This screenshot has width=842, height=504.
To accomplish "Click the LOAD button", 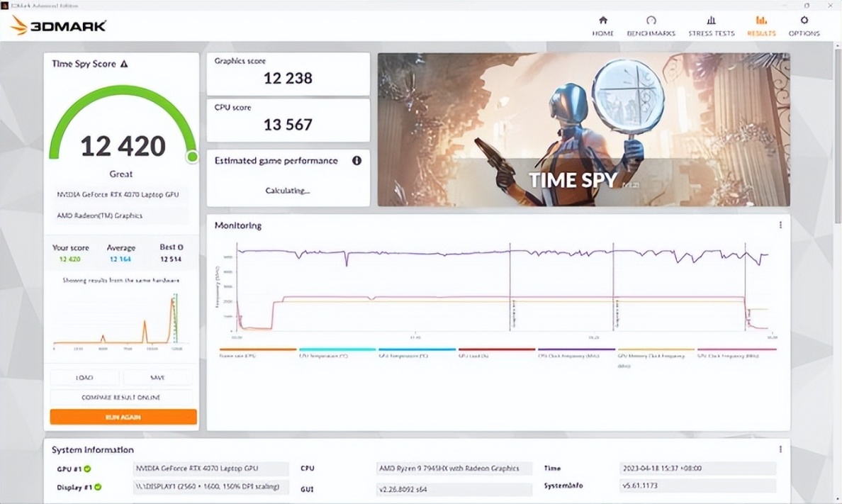I will pyautogui.click(x=84, y=378).
